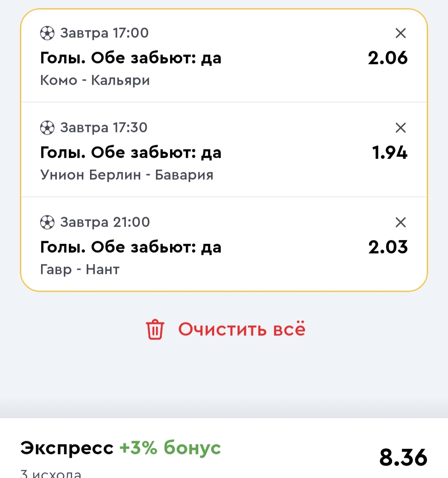448x478 pixels.
Task: Select the 2.03 odds value
Action: [388, 247]
